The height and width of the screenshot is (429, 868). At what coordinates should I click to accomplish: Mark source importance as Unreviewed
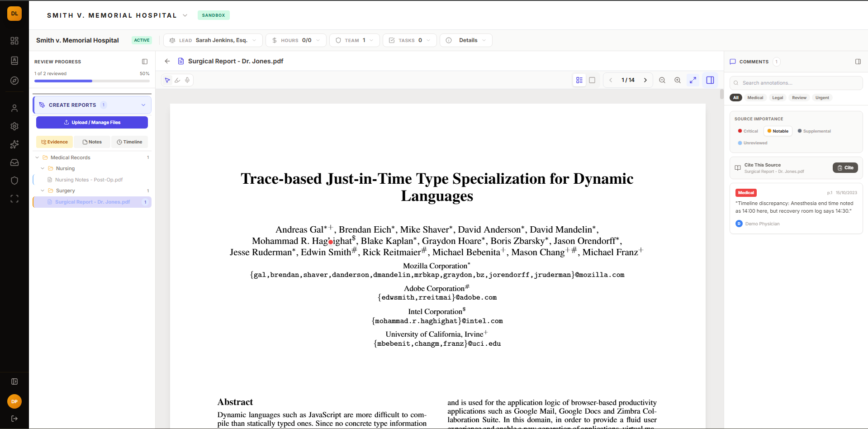pyautogui.click(x=753, y=143)
